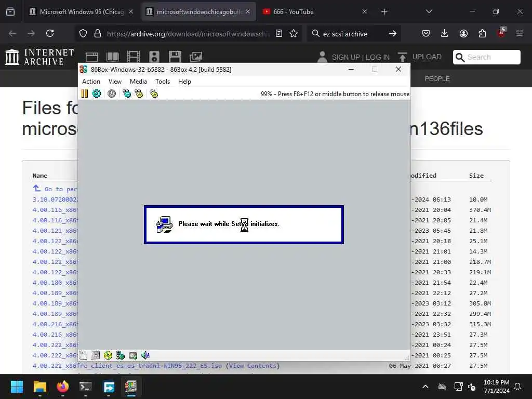Reload the current page
The image size is (532, 399).
pos(50,33)
